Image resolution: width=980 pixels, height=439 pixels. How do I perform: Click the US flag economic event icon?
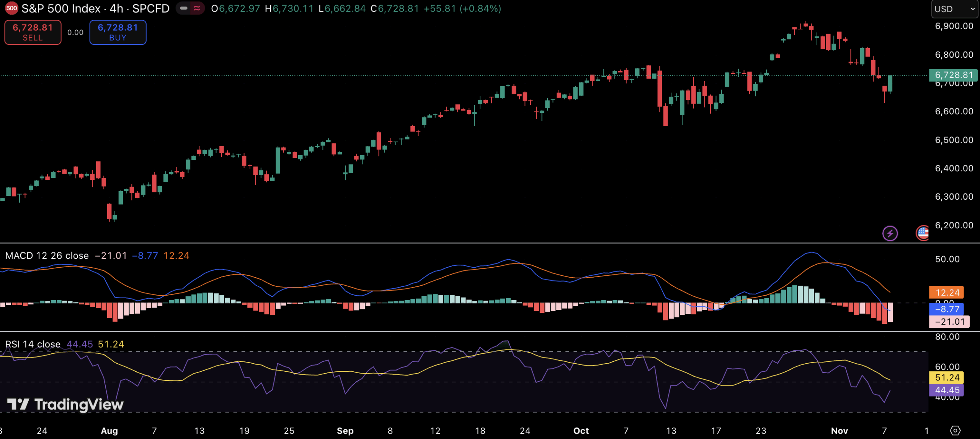[923, 233]
